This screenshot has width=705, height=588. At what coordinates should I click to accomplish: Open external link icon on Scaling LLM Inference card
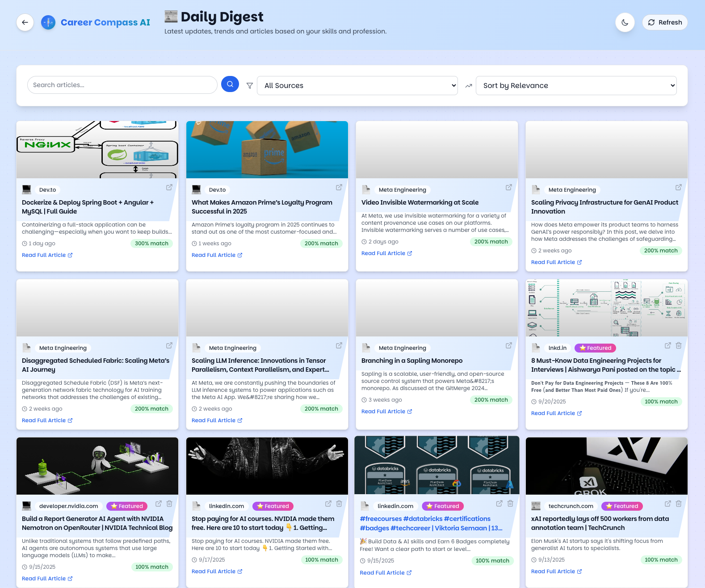click(x=339, y=345)
